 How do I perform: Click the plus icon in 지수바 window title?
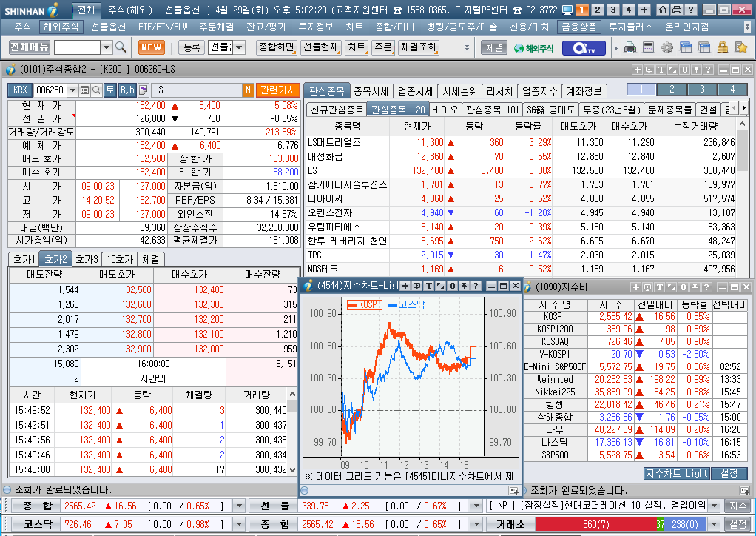(x=636, y=287)
